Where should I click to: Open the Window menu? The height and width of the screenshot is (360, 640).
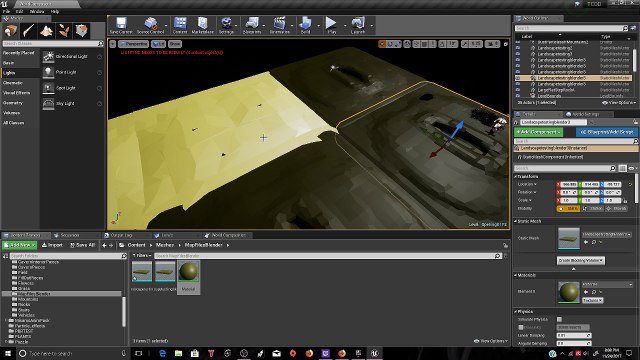(37, 11)
